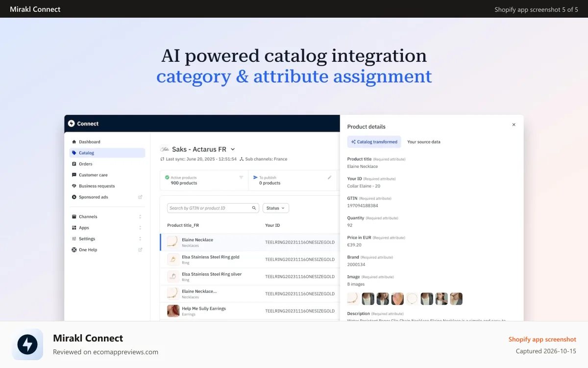Click the Mirakl Connect app icon in the footer
The height and width of the screenshot is (368, 588).
pyautogui.click(x=27, y=344)
